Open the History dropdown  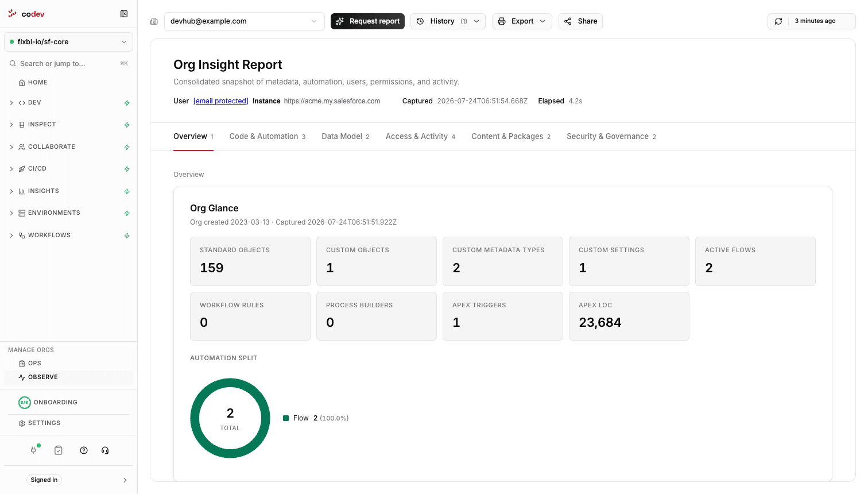[448, 21]
